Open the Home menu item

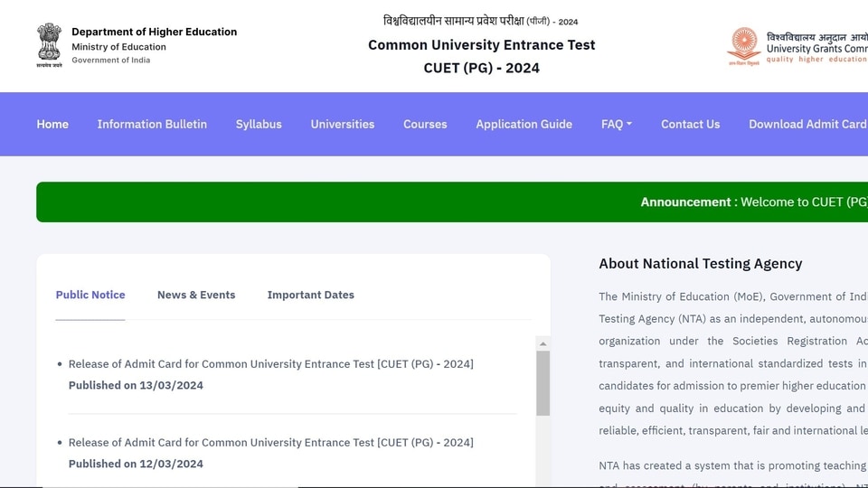point(52,125)
